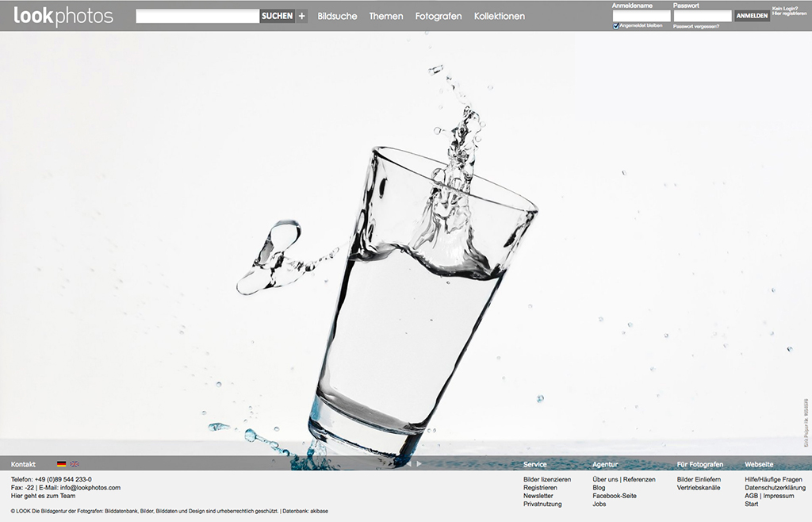Open AGB footer link
The width and height of the screenshot is (812, 522).
click(x=751, y=496)
